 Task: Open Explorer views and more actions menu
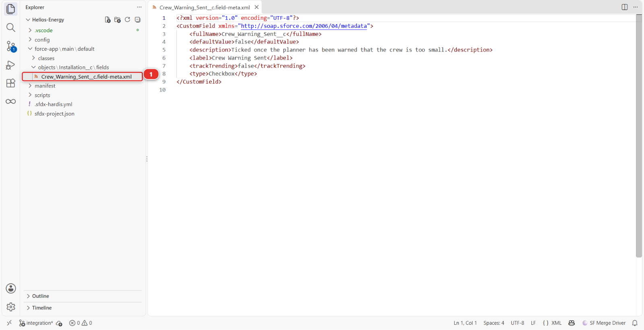139,7
